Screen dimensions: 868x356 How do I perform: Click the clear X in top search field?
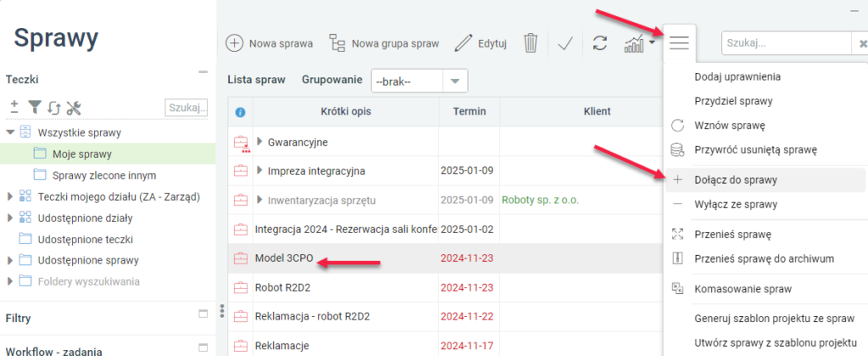point(862,44)
